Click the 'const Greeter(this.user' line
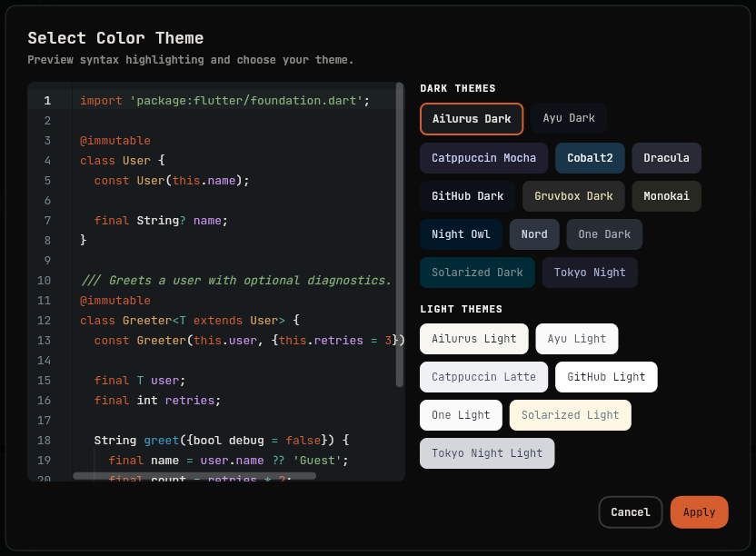The image size is (756, 556). click(x=249, y=341)
